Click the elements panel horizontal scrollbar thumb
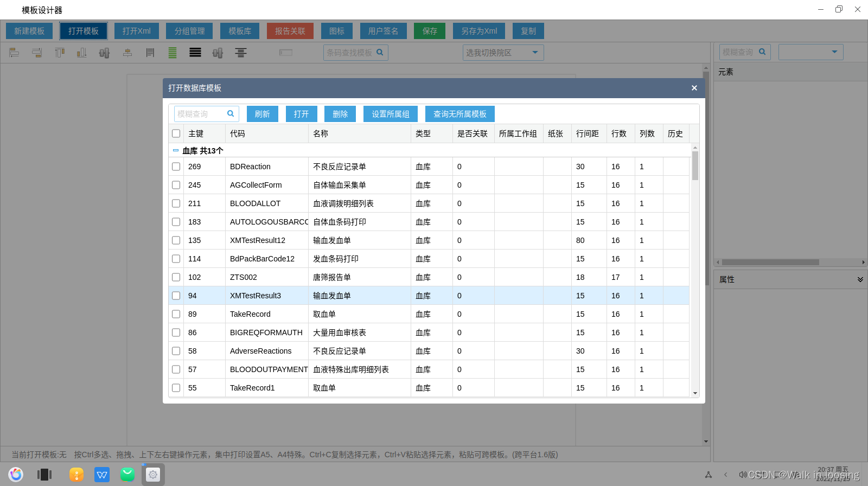Image resolution: width=868 pixels, height=486 pixels. tap(770, 263)
